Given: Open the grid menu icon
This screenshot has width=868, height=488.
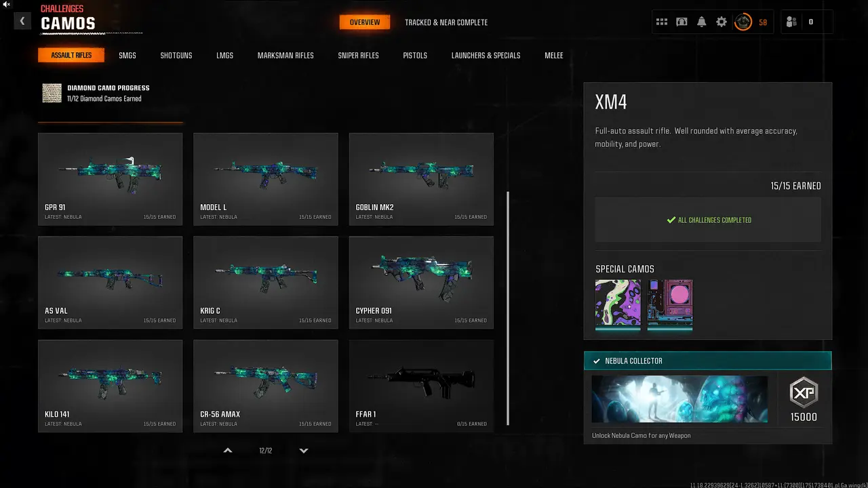Looking at the screenshot, I should [662, 22].
